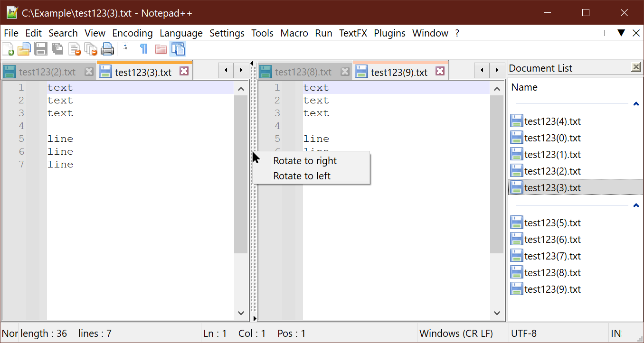This screenshot has height=343, width=644.
Task: Click the New file toolbar icon
Action: tap(8, 49)
